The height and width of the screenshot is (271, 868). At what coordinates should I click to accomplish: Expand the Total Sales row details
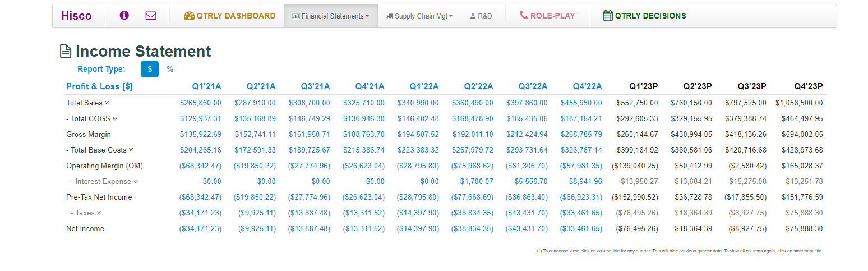[x=107, y=103]
